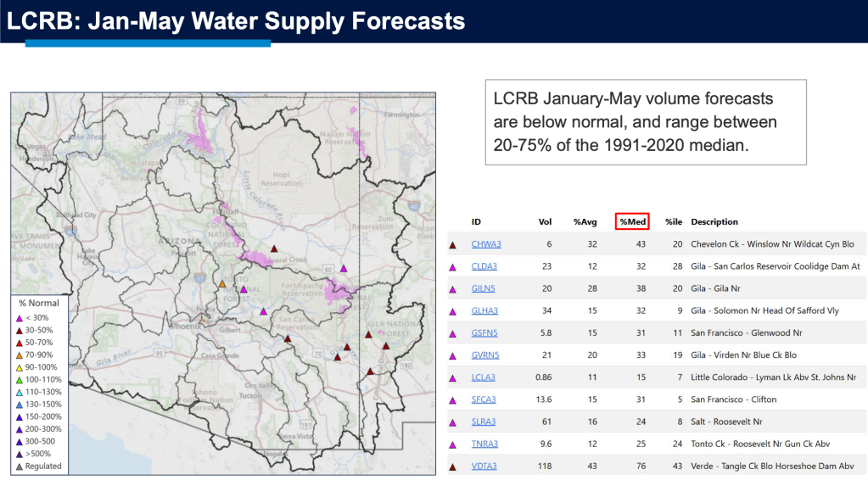Click the magenta triangle beside CLDA3 row
868x486 pixels.
453,266
